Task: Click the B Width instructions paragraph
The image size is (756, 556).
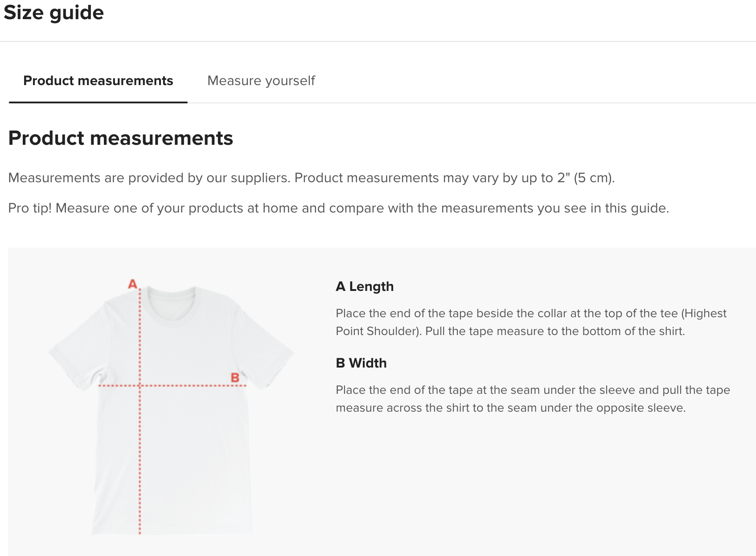Action: [x=532, y=399]
